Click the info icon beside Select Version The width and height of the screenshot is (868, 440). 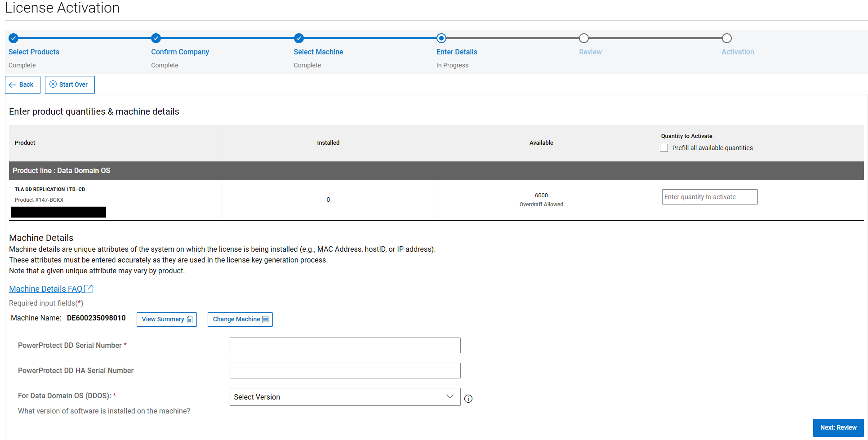coord(468,399)
